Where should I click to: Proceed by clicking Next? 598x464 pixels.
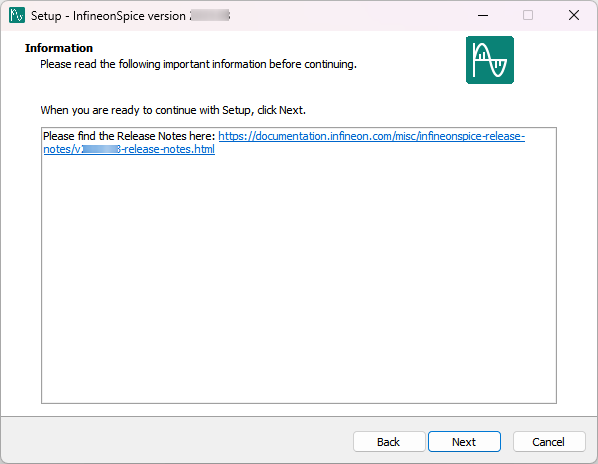(x=464, y=442)
